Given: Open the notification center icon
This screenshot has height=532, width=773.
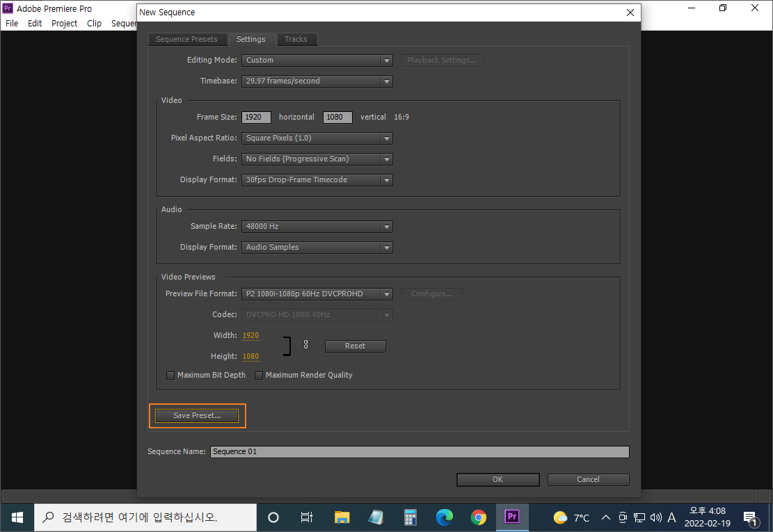Looking at the screenshot, I should pos(751,518).
